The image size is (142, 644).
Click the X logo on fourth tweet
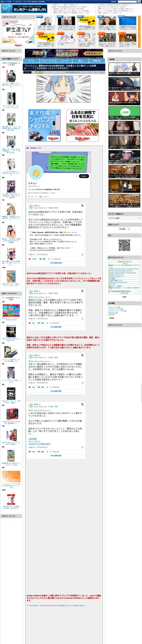coord(82,404)
